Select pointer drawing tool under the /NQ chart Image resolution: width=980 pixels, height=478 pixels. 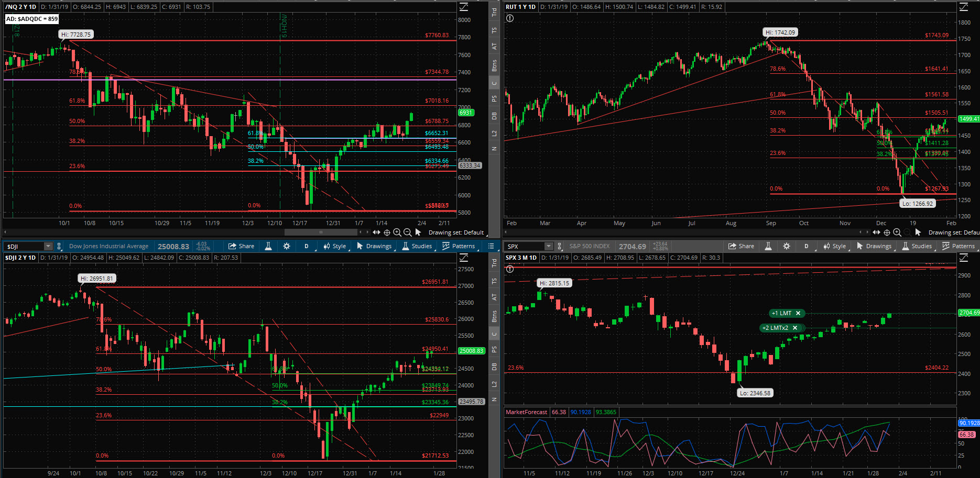(418, 232)
